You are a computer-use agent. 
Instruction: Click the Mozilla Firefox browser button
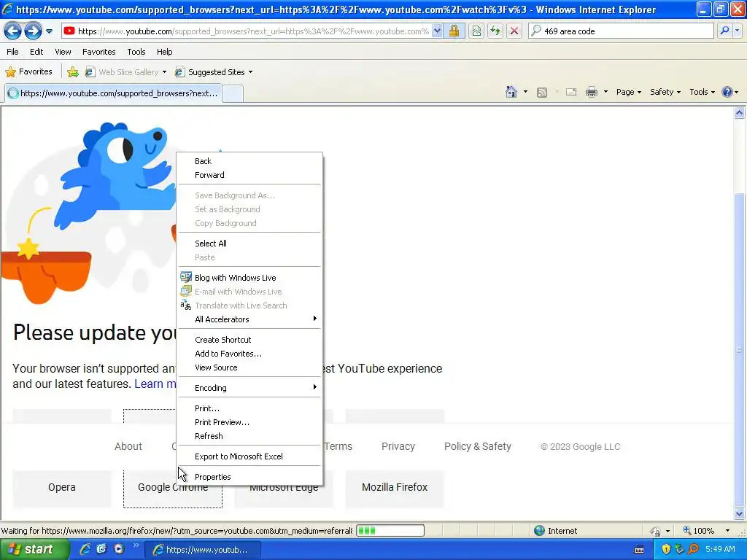(395, 488)
